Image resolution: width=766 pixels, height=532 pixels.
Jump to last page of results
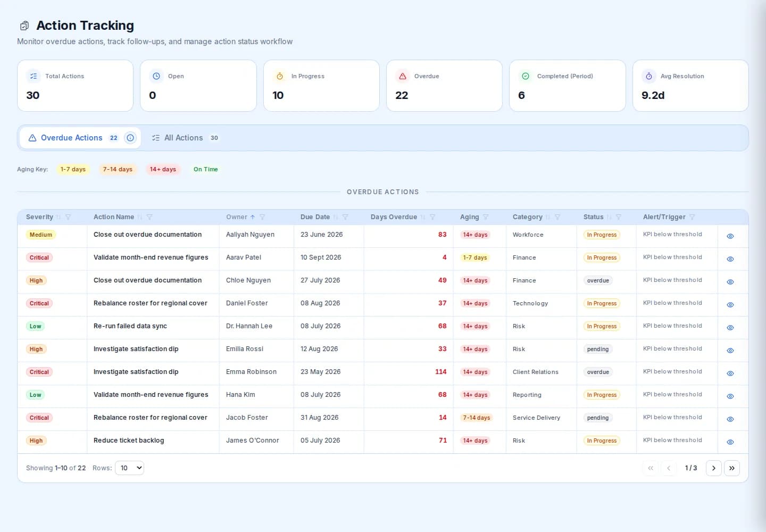click(x=732, y=468)
